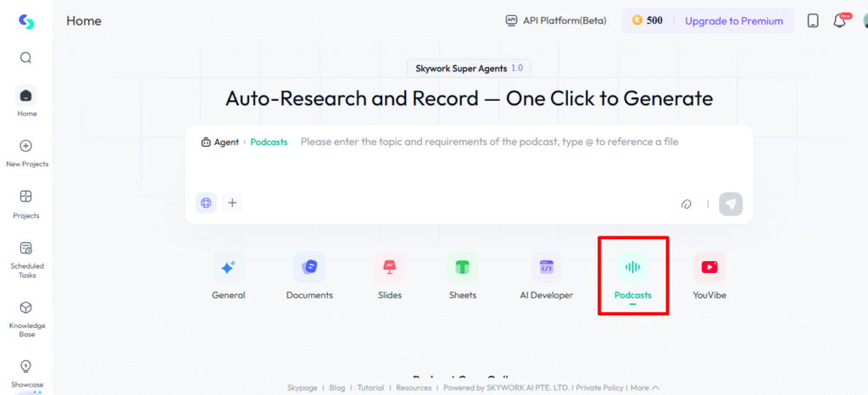Open the API Platform(Beta) link
This screenshot has width=868, height=395.
pos(555,21)
